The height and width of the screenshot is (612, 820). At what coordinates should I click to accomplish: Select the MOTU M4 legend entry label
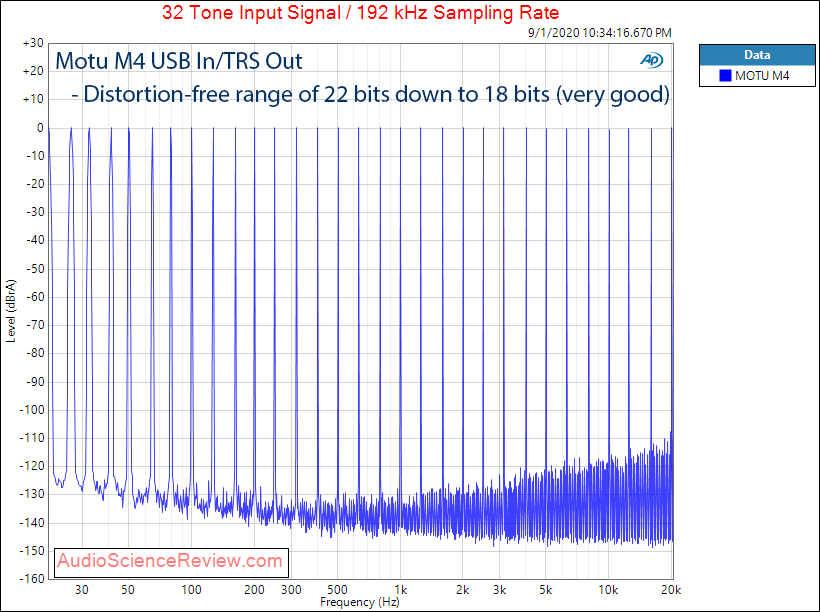click(x=762, y=76)
